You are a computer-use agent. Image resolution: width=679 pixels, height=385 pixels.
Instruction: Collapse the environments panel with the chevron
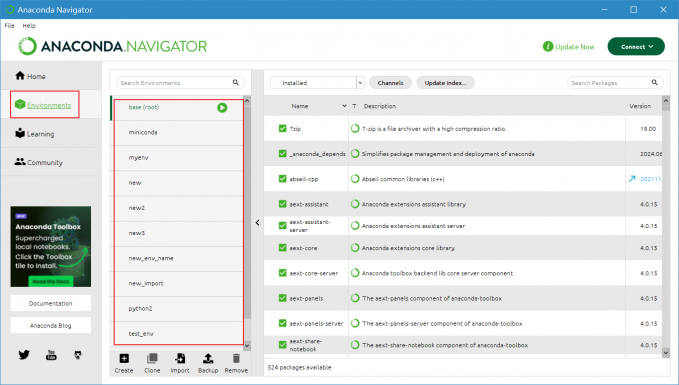click(x=257, y=223)
